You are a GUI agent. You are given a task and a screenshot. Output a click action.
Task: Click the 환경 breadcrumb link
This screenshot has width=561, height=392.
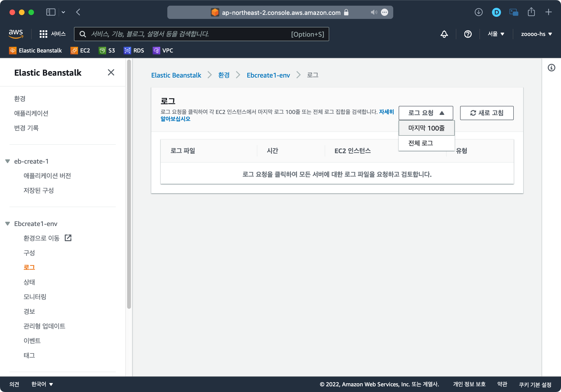[224, 75]
